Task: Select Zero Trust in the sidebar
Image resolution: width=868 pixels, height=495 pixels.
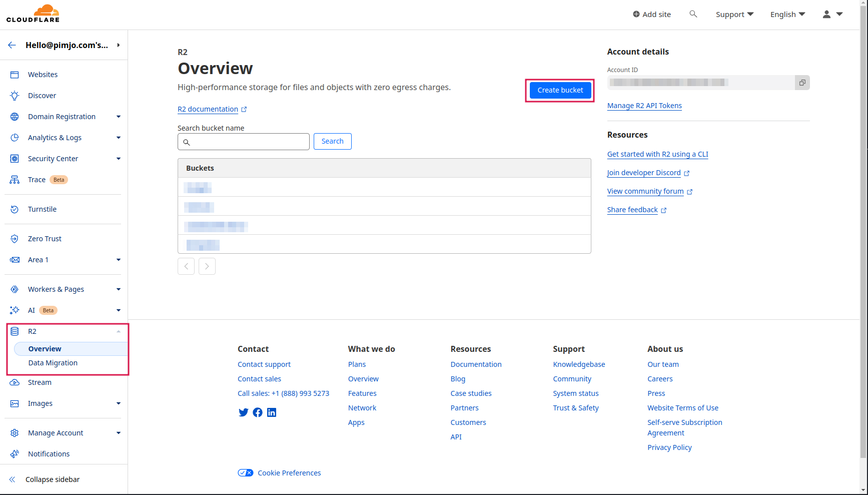Action: (x=45, y=239)
